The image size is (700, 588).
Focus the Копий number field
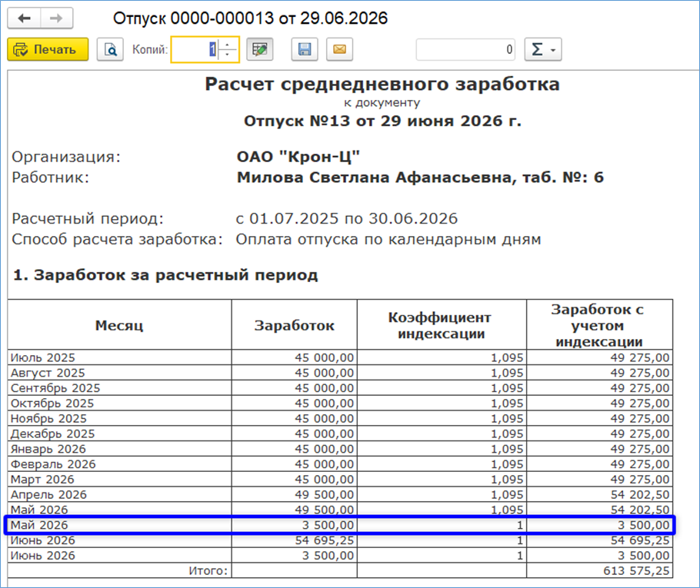pyautogui.click(x=195, y=49)
